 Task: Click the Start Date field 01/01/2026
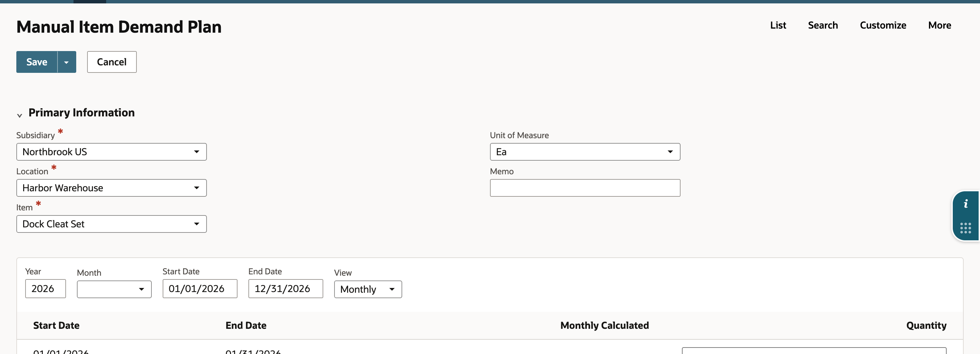click(200, 289)
